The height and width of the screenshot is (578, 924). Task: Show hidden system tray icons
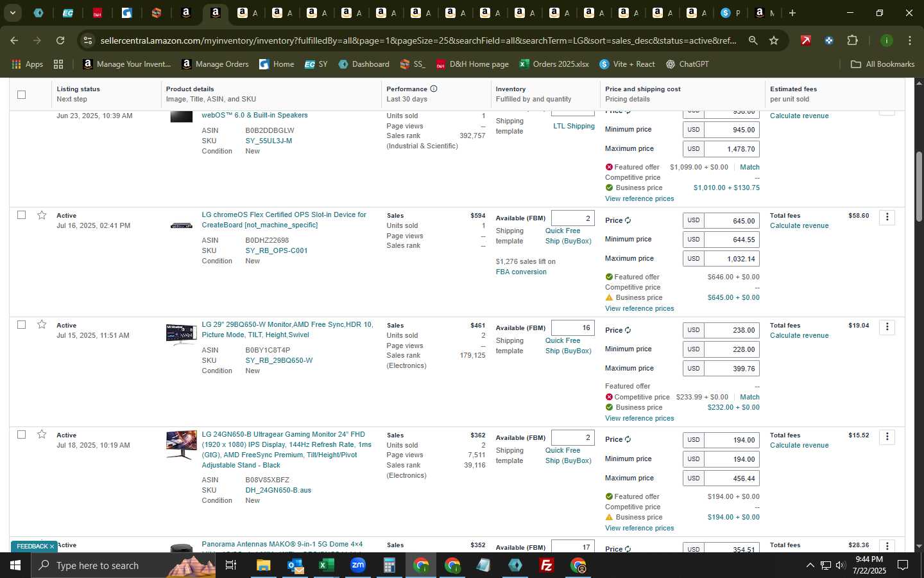click(x=810, y=565)
